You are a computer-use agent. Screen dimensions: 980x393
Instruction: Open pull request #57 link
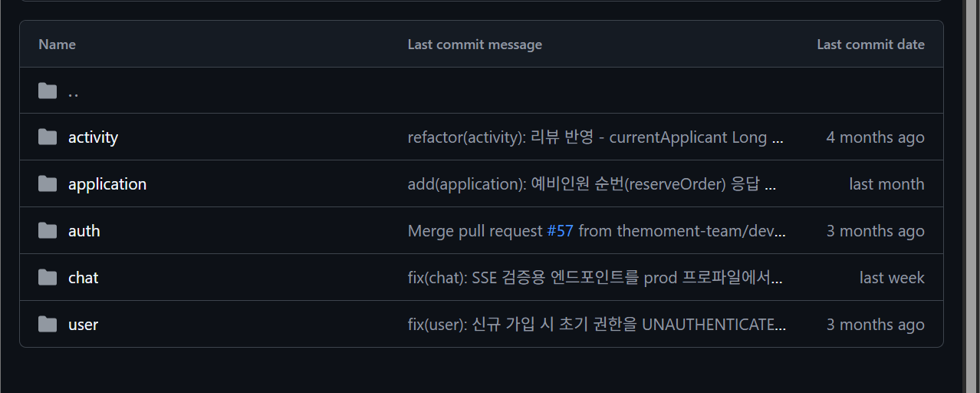(x=560, y=231)
